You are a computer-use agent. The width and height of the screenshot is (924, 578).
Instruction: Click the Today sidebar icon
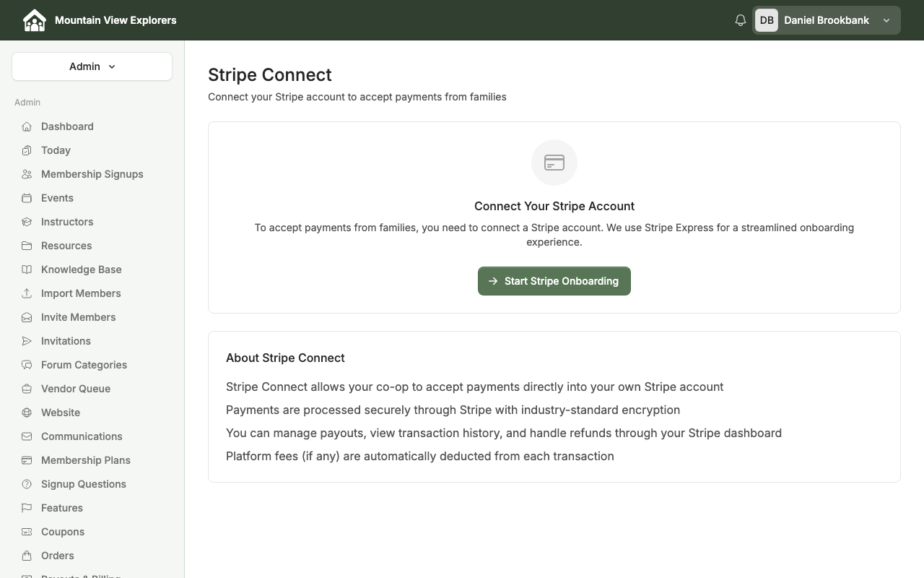tap(27, 150)
